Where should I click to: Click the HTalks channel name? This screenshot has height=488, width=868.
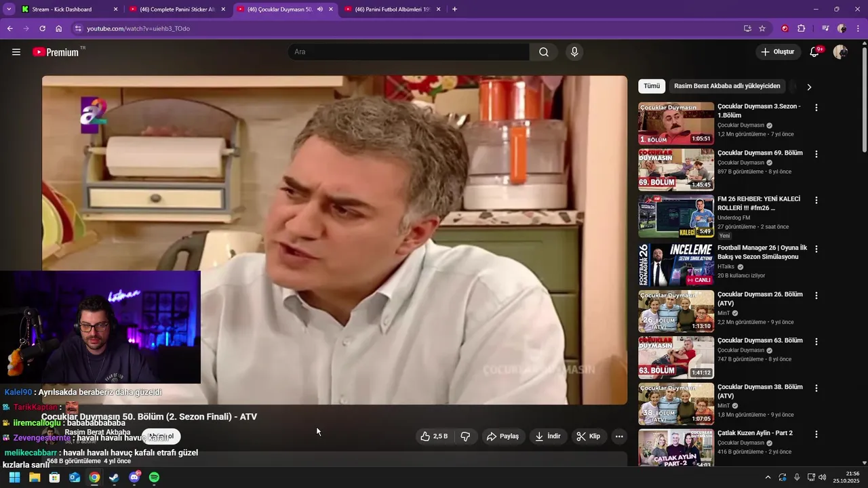coord(726,267)
